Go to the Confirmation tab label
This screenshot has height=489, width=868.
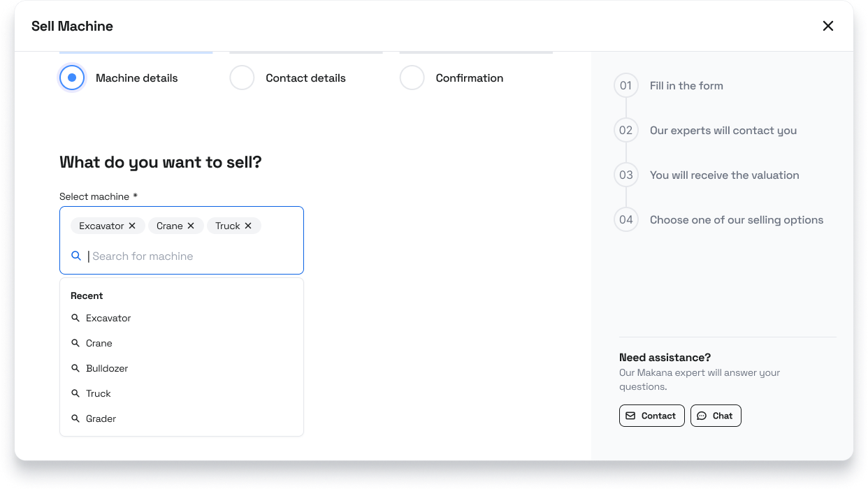click(469, 78)
